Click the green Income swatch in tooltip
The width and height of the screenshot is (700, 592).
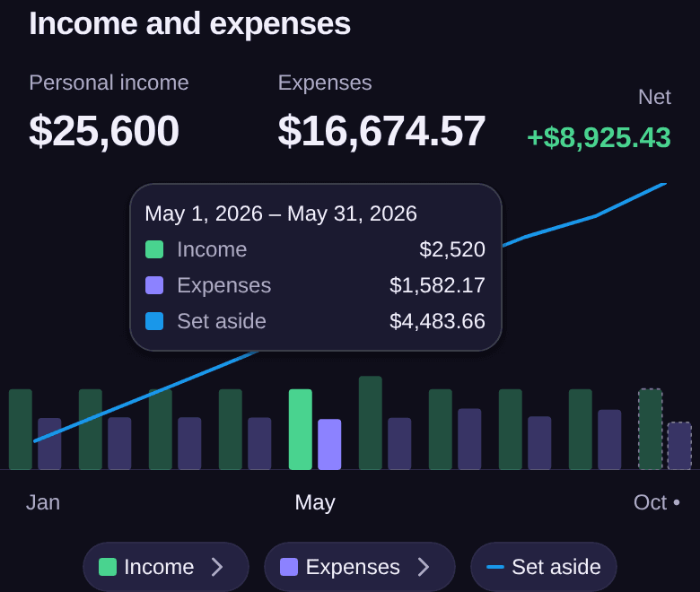154,249
